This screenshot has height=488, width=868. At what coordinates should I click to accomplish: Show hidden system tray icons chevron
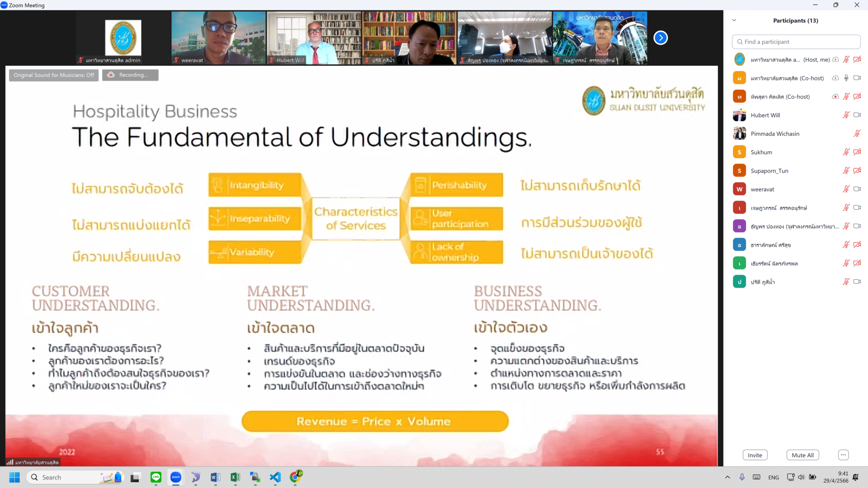(x=727, y=477)
